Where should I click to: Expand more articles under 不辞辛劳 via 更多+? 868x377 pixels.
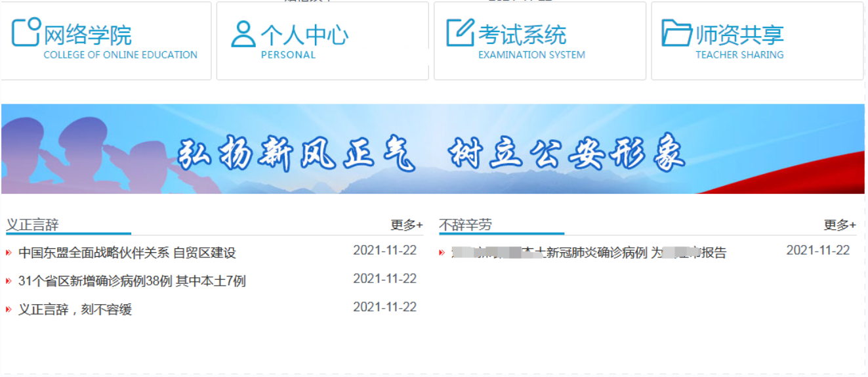pos(840,225)
